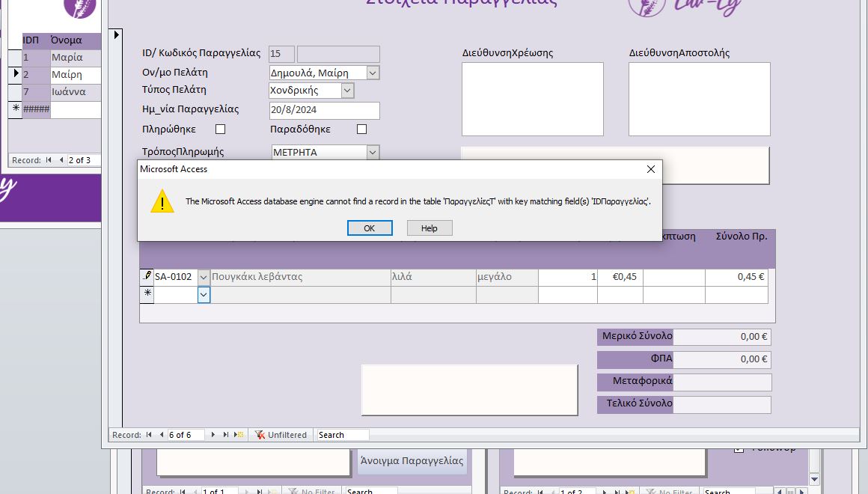Click the previous record arrow in main navigation

pos(160,434)
